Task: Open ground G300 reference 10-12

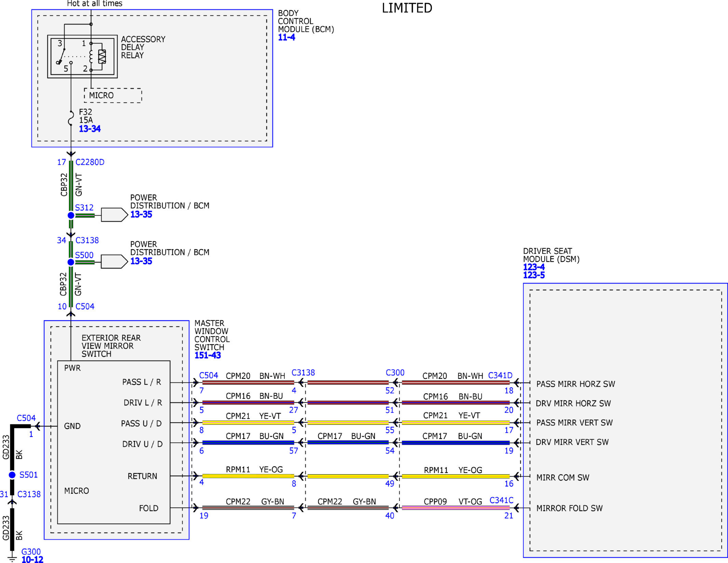Action: click(32, 560)
